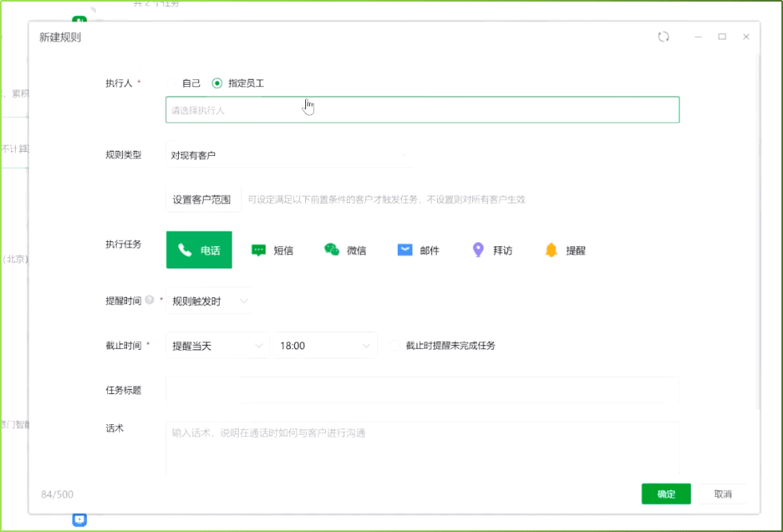Select the 电话 phone task icon
783x532 pixels.
185,250
